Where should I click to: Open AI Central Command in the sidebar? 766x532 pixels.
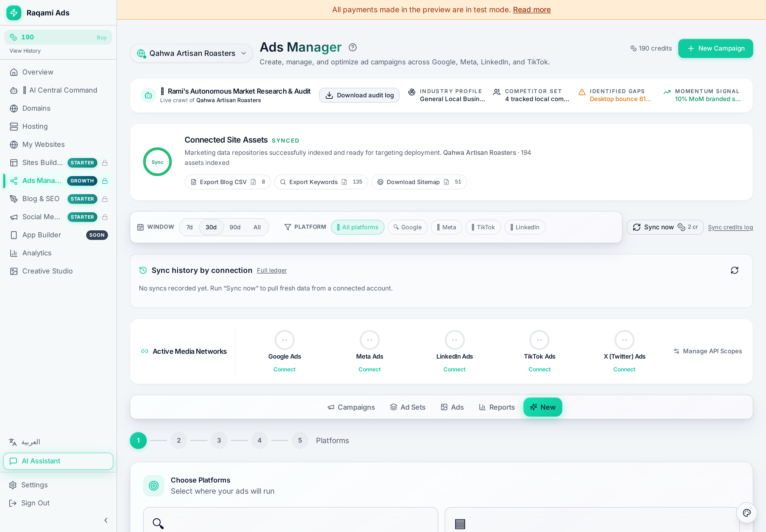[x=58, y=90]
